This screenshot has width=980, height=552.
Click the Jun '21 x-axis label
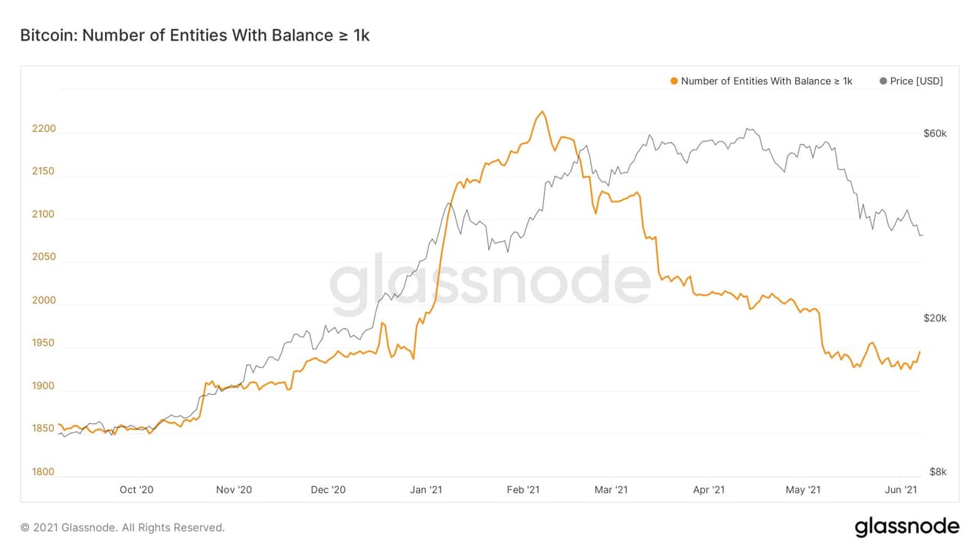(x=902, y=489)
